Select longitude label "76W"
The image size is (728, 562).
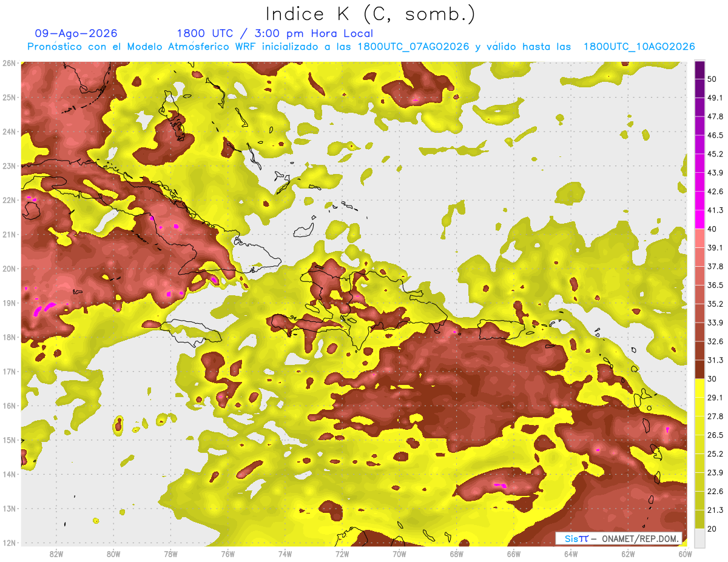point(227,554)
